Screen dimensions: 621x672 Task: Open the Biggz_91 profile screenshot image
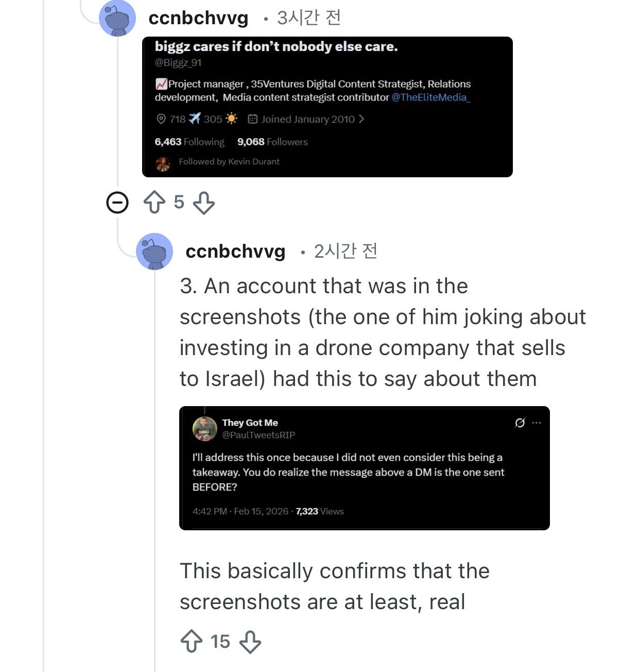[327, 107]
